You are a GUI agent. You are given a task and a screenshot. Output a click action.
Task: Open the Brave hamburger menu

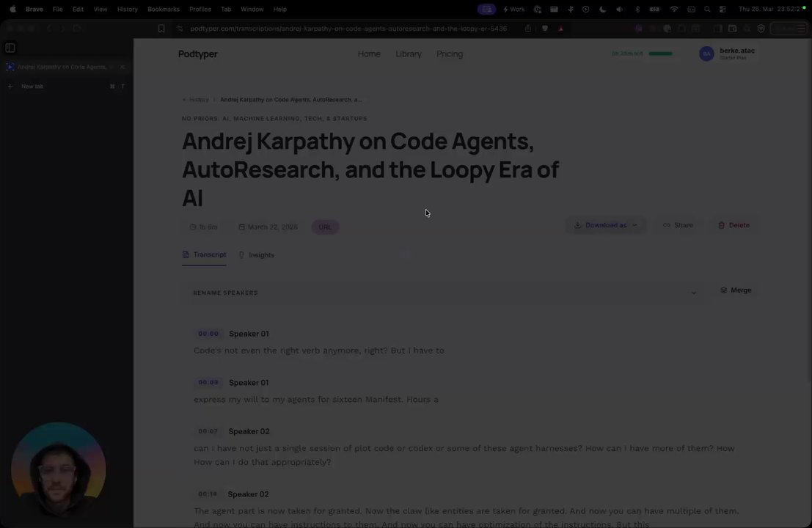tap(801, 29)
